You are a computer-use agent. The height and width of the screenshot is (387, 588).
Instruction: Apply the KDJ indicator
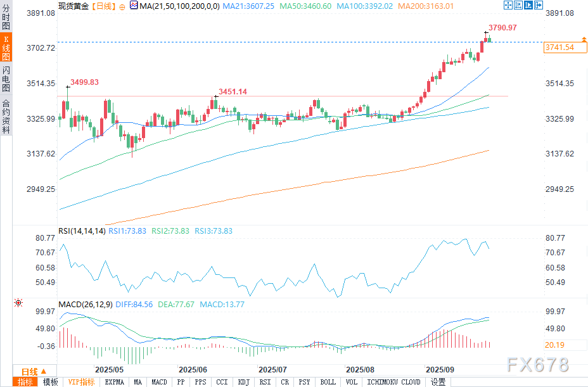click(243, 382)
